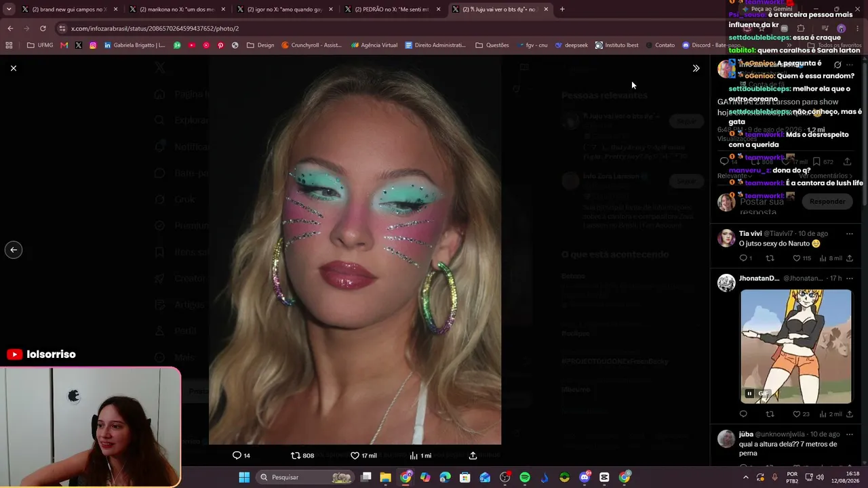The image size is (868, 488).
Task: Open more options on Tia vivi's reply
Action: click(849, 234)
